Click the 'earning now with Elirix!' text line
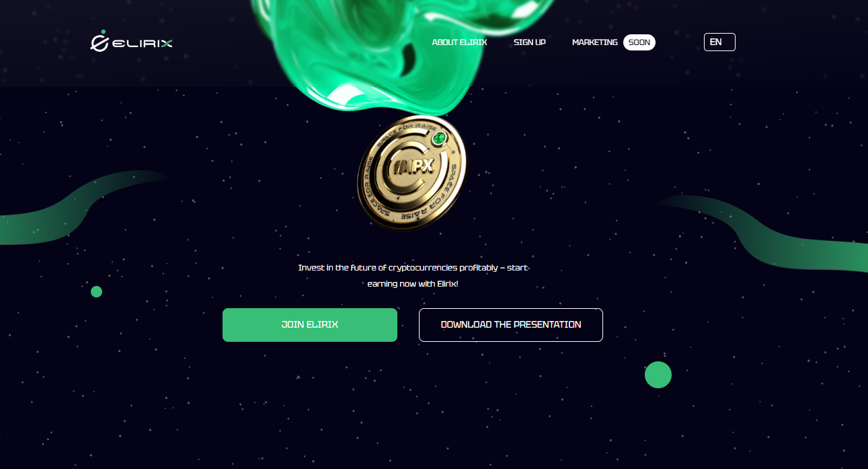The image size is (868, 469). point(412,284)
